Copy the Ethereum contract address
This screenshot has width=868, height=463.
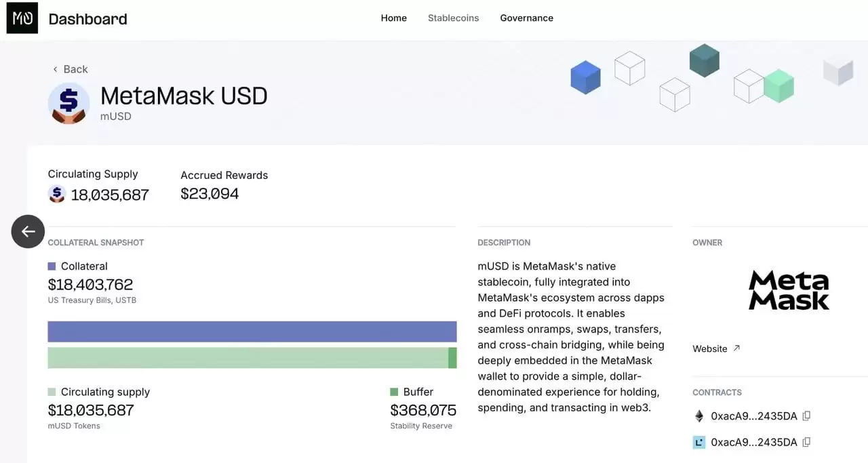[x=806, y=416]
